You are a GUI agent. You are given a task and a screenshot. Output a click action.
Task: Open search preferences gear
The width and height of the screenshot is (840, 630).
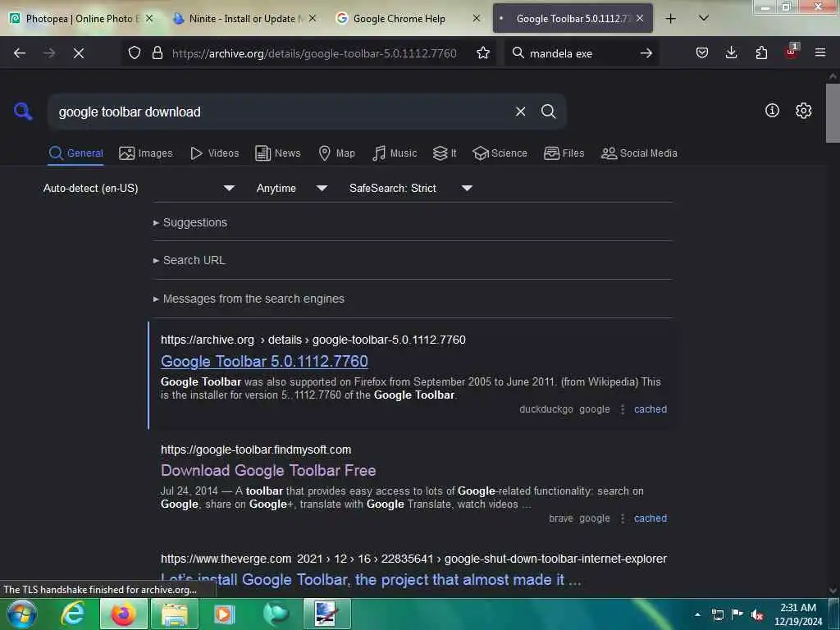tap(803, 111)
